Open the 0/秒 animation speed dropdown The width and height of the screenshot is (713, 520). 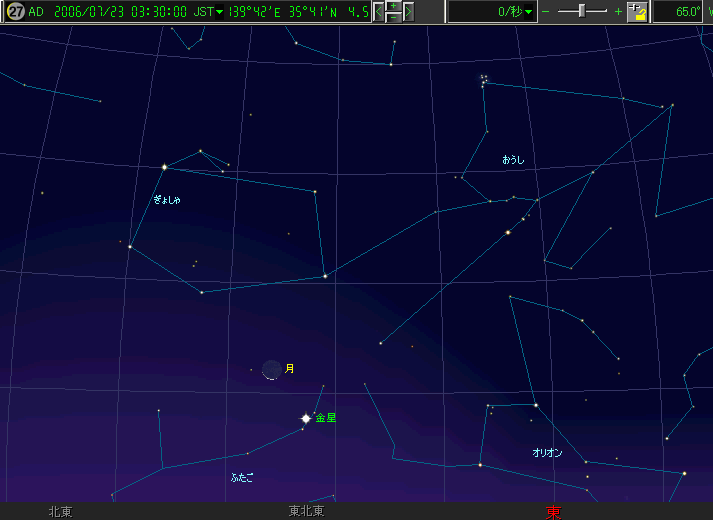(528, 12)
